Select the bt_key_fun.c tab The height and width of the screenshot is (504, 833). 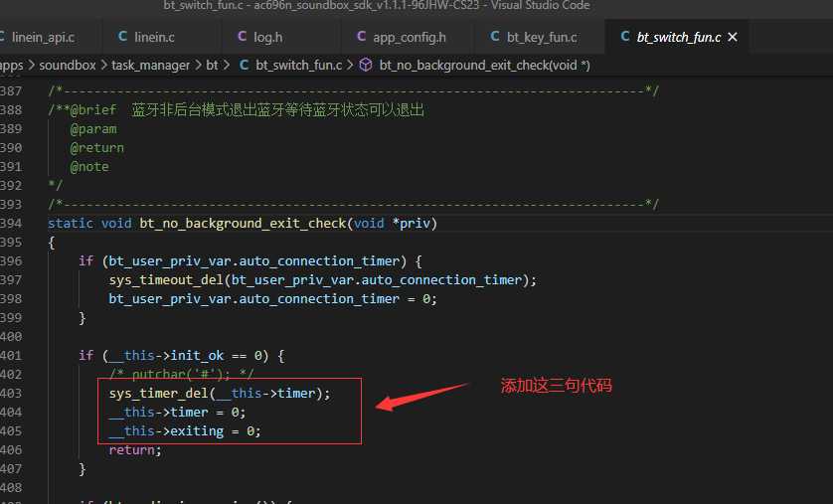point(542,37)
